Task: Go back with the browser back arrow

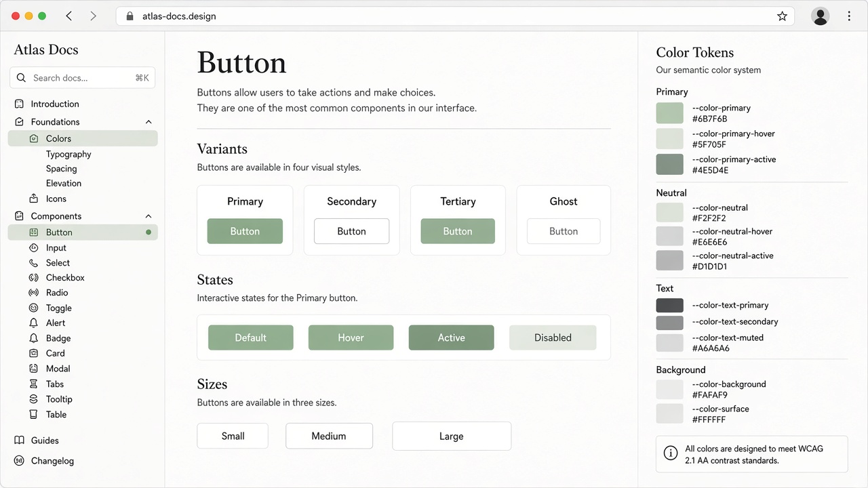Action: click(x=69, y=16)
